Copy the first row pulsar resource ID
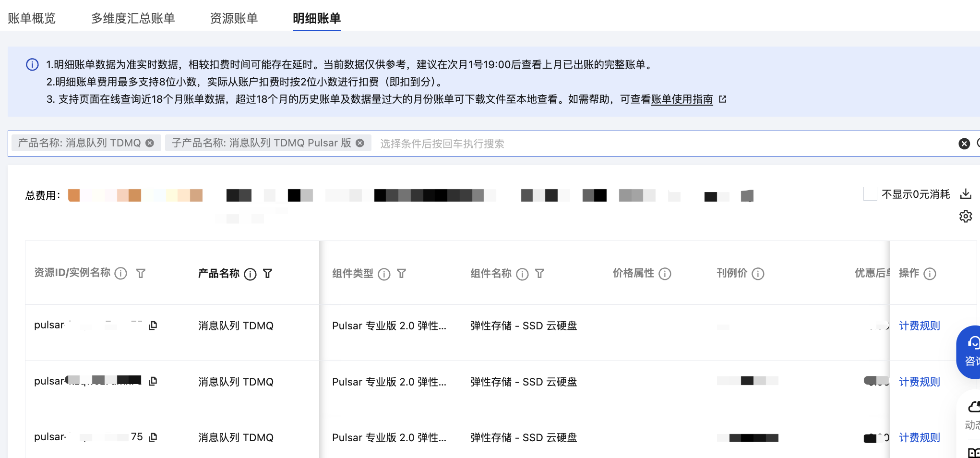 (153, 325)
